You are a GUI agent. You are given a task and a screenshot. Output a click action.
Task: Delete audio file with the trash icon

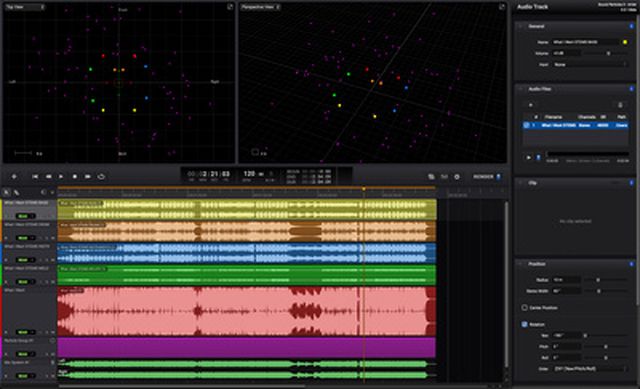tap(620, 105)
